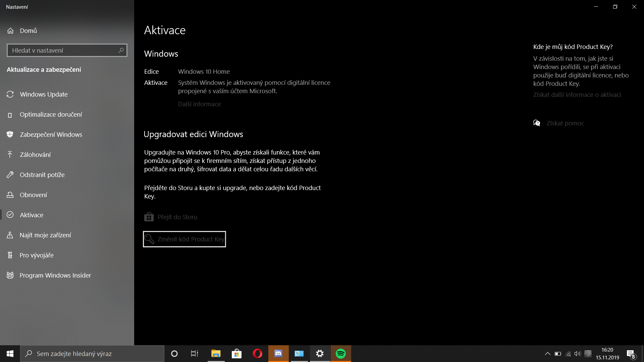Select Optimalizace doručení in sidebar
The image size is (644, 362).
coord(51,115)
